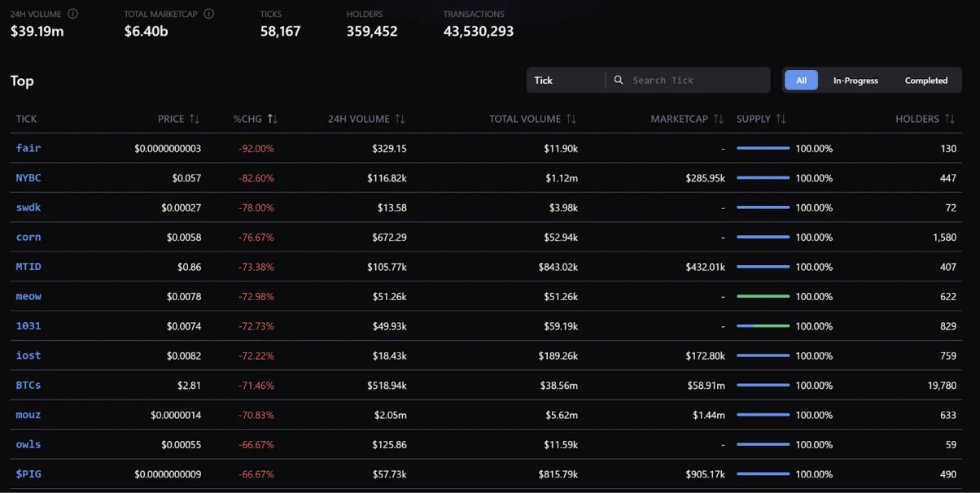
Task: Select the All filter tab
Action: point(801,81)
